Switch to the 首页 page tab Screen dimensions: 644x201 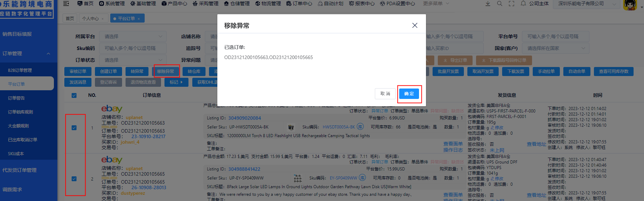coord(70,18)
